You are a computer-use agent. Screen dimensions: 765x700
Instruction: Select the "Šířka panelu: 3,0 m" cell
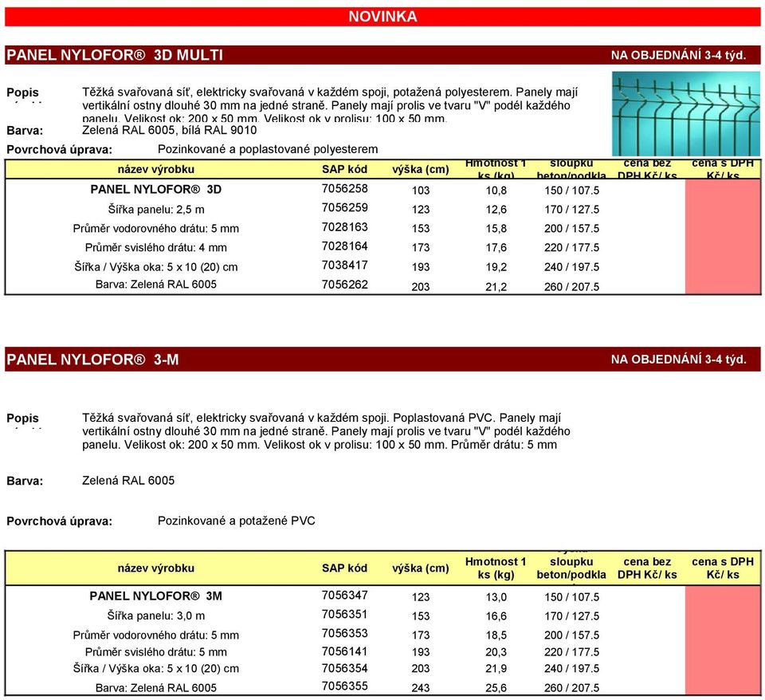(x=156, y=615)
